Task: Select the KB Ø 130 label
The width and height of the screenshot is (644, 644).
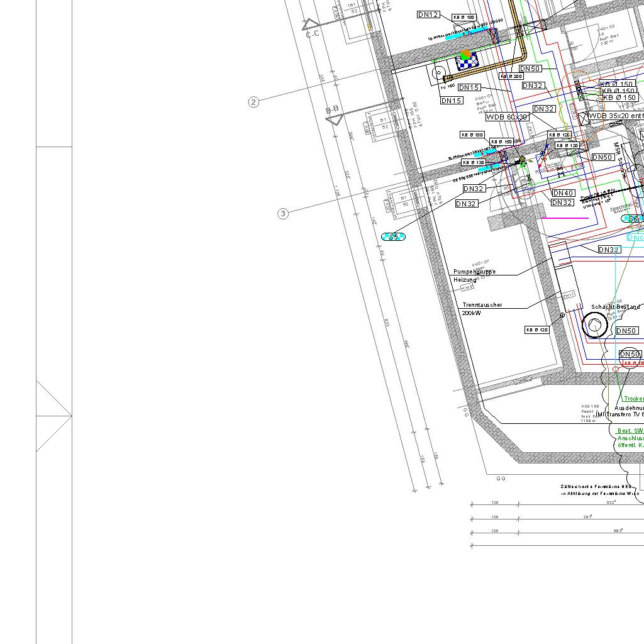Action: 474,162
